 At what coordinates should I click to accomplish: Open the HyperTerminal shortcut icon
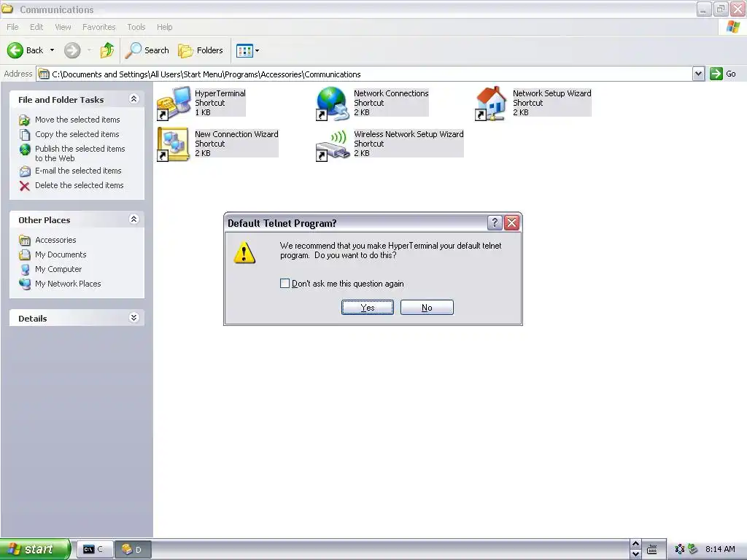tap(174, 103)
